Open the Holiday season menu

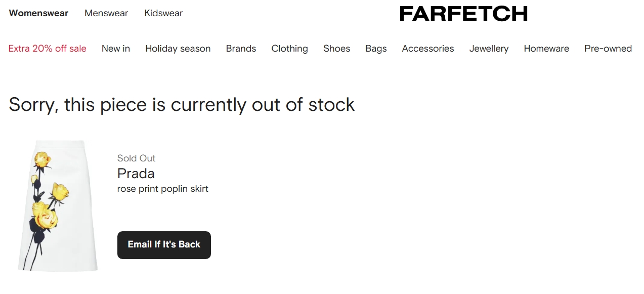click(x=178, y=49)
